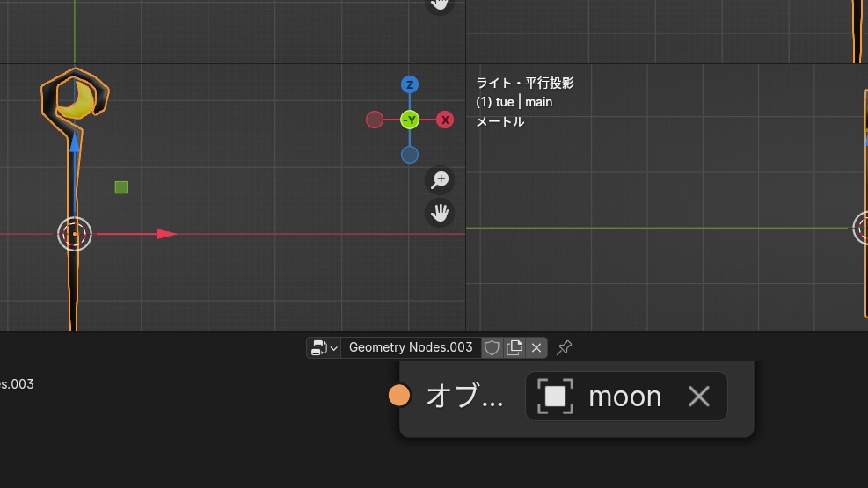
Task: Click the green -Y axis gizmo handle
Action: tap(410, 120)
